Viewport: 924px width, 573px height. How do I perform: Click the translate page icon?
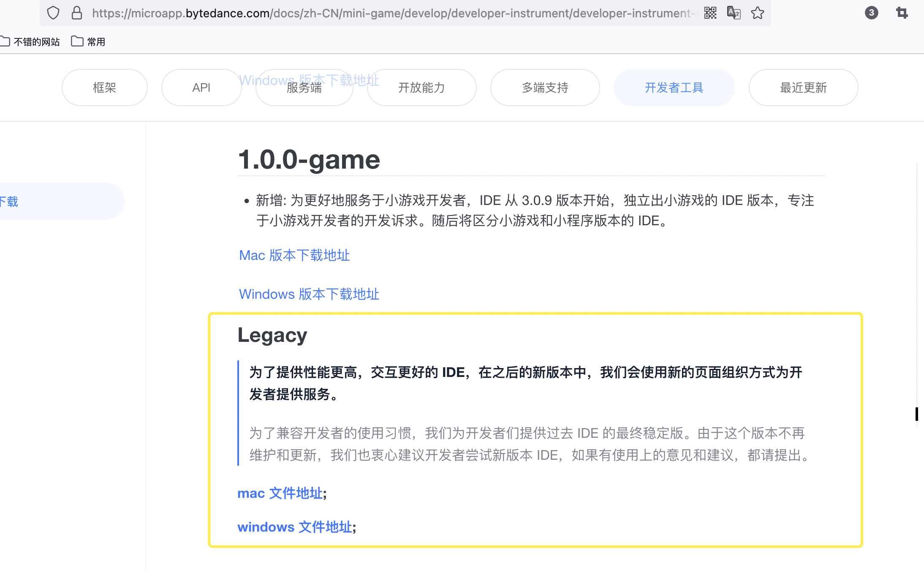pos(734,13)
